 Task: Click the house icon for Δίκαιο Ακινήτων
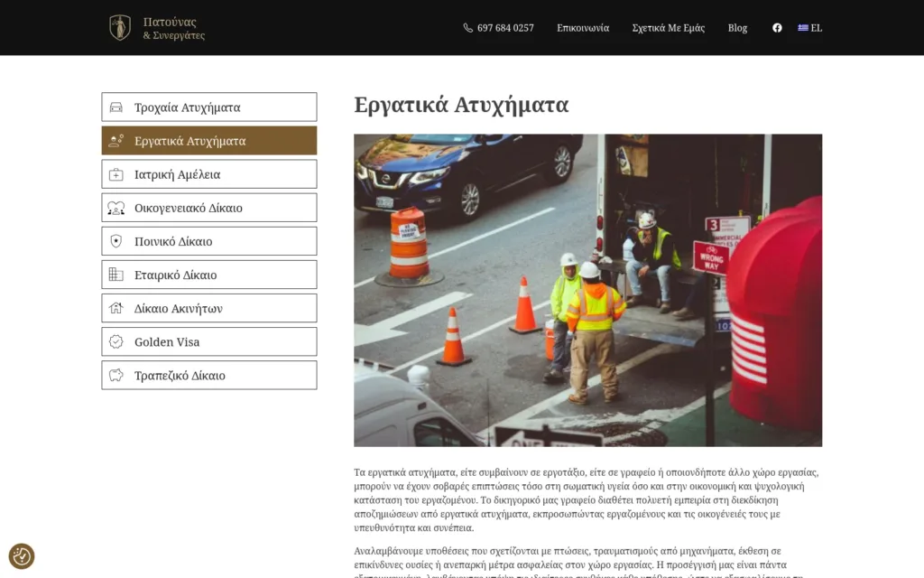(115, 308)
